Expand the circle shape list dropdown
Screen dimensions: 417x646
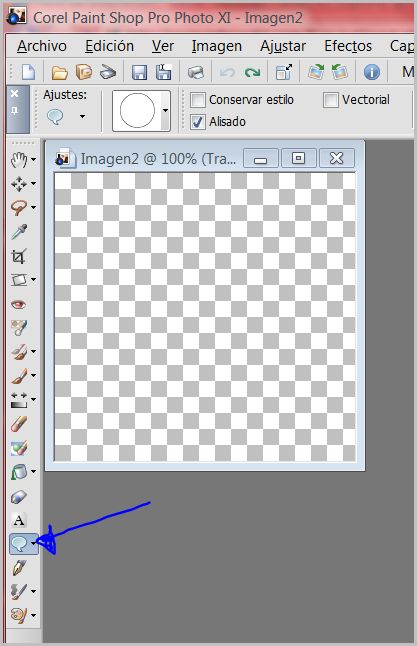click(x=165, y=111)
